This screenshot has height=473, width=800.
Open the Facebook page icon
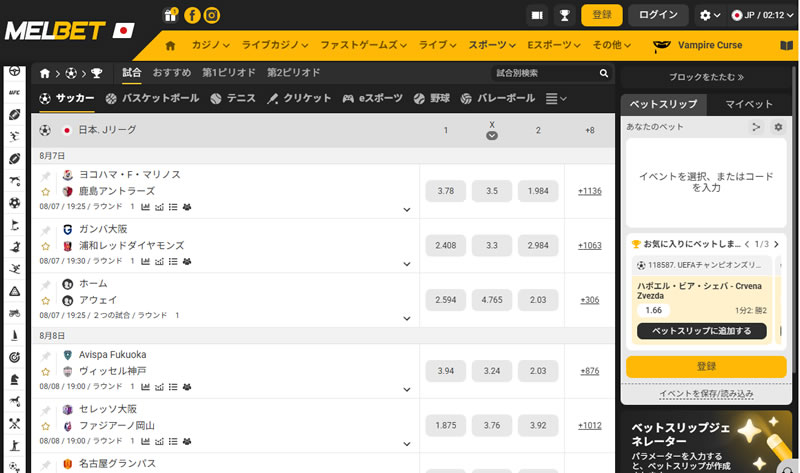(192, 15)
